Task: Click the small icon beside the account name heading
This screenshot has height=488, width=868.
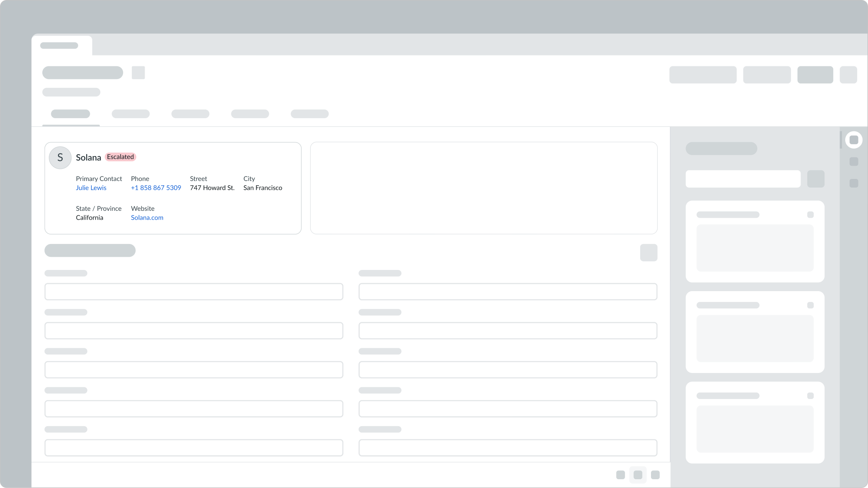Action: [x=138, y=73]
